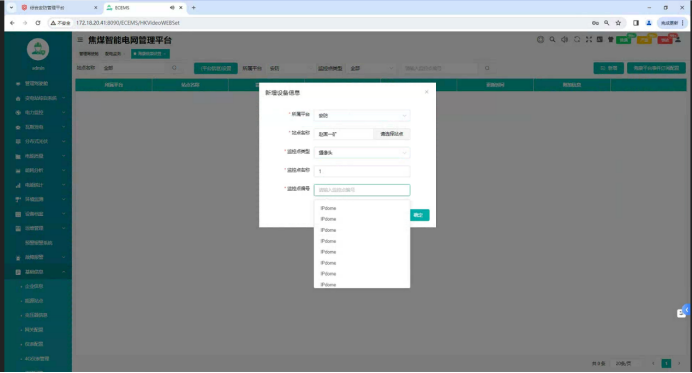Open 环境监测 sidebar menu
692x373 pixels.
tap(39, 199)
